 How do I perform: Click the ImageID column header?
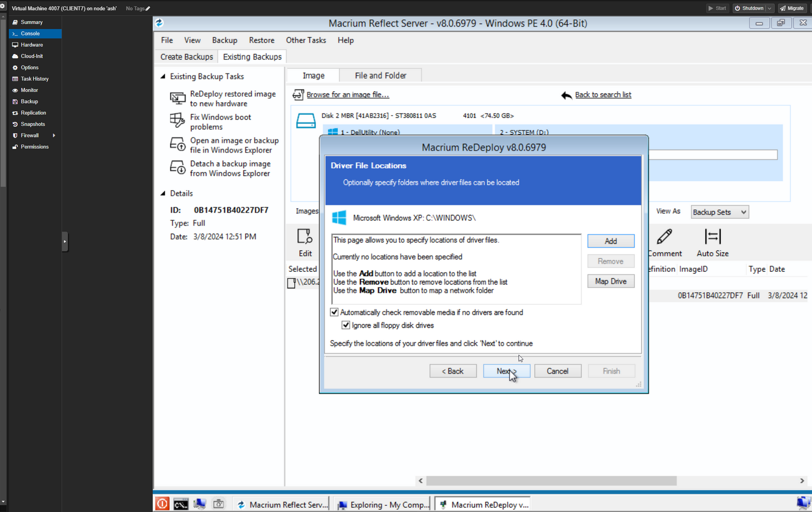[693, 269]
